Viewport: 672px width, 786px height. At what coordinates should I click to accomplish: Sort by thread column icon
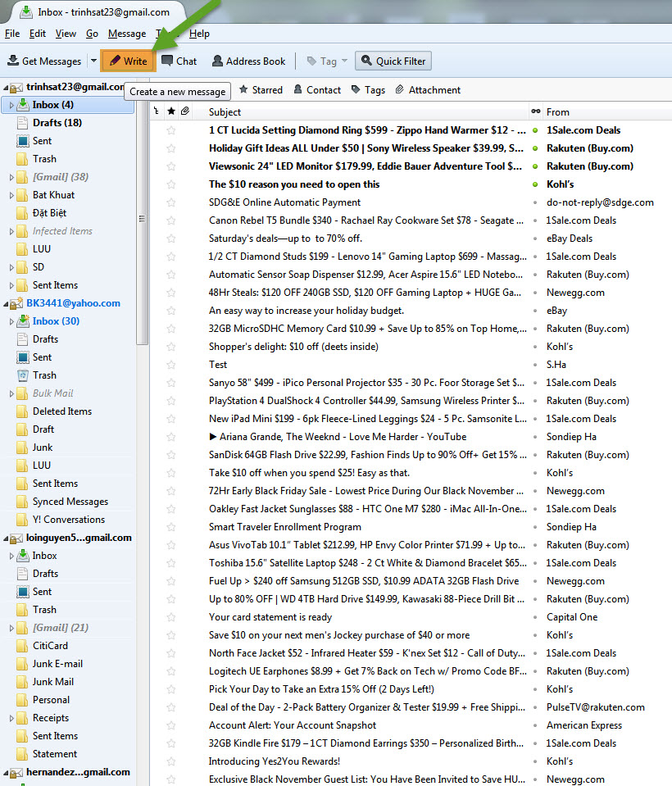click(157, 111)
